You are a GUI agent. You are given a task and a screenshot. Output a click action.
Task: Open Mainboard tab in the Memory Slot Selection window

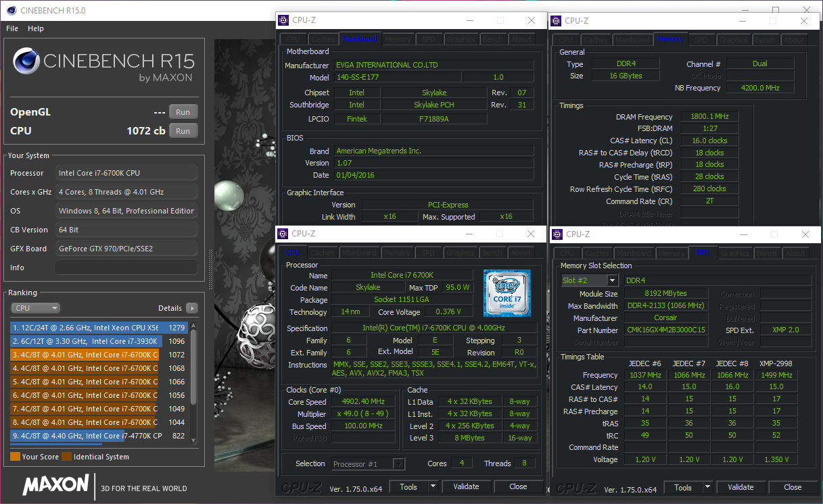coord(634,253)
